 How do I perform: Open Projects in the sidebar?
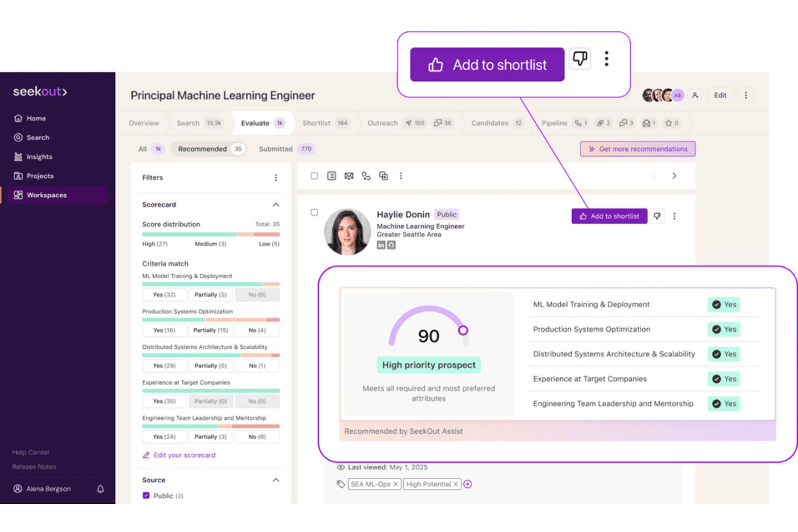coord(33,176)
